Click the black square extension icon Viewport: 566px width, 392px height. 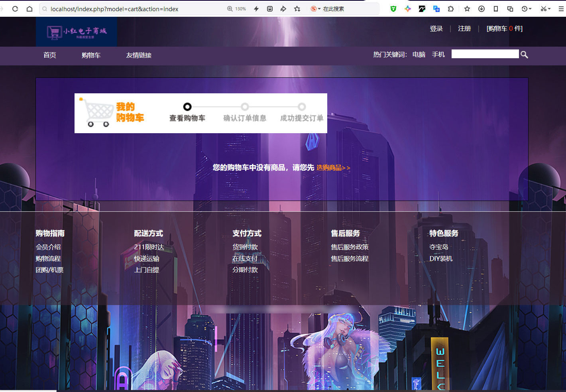tap(422, 9)
